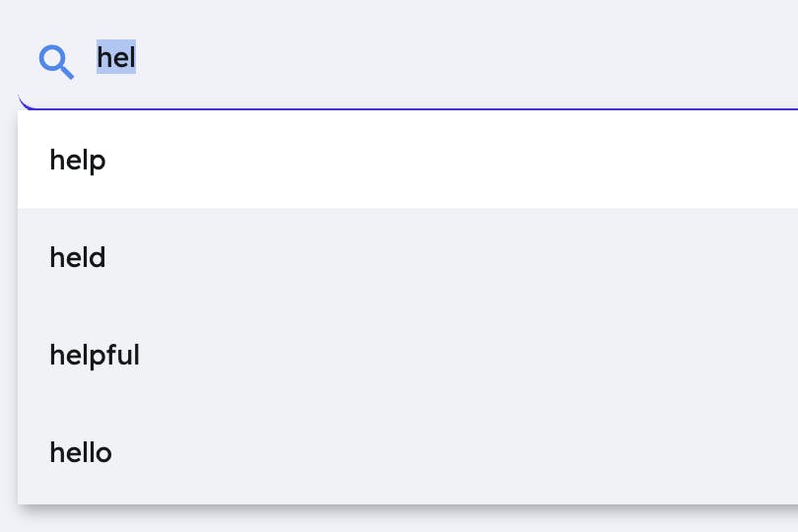798x532 pixels.
Task: Click the word "help" in suggestions
Action: (78, 161)
